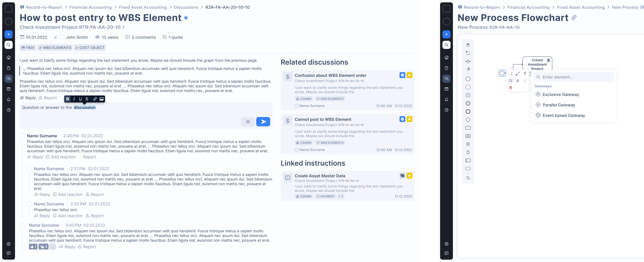Viewport: 644px width, 262px height.
Task: Select the space tool in the palette
Action: coord(468,61)
